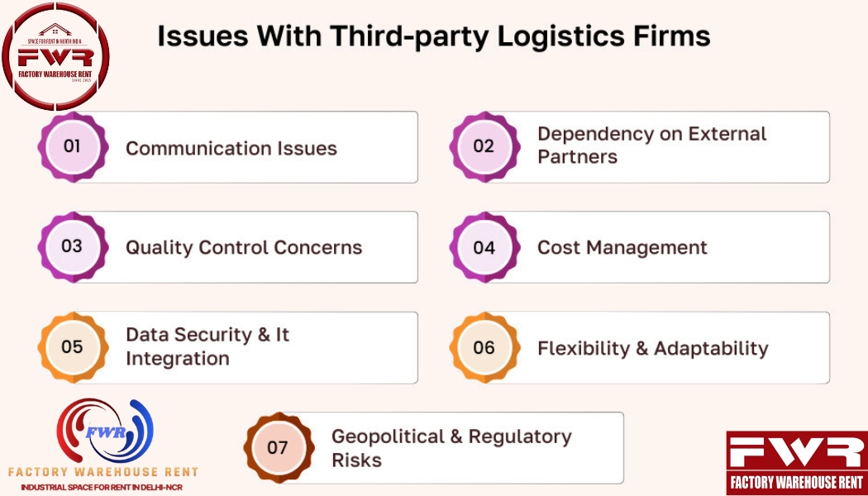
Task: Click the orange 06 badge icon
Action: click(x=484, y=347)
